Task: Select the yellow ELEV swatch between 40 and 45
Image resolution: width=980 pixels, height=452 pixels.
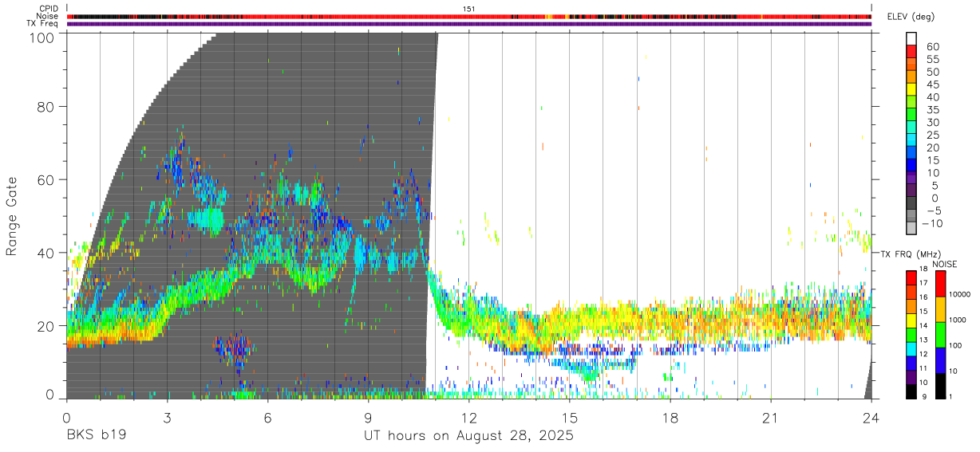Action: point(911,88)
